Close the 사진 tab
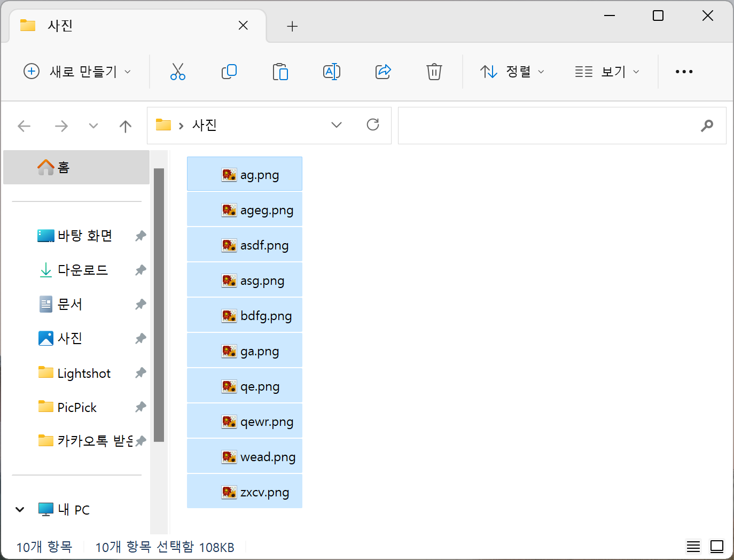 [x=243, y=26]
